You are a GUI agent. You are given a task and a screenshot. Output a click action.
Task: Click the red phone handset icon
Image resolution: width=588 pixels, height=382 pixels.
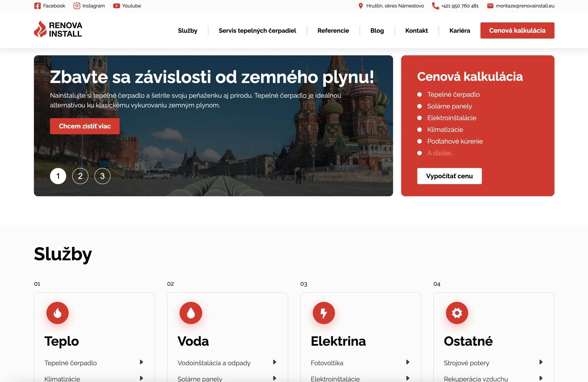(x=435, y=6)
